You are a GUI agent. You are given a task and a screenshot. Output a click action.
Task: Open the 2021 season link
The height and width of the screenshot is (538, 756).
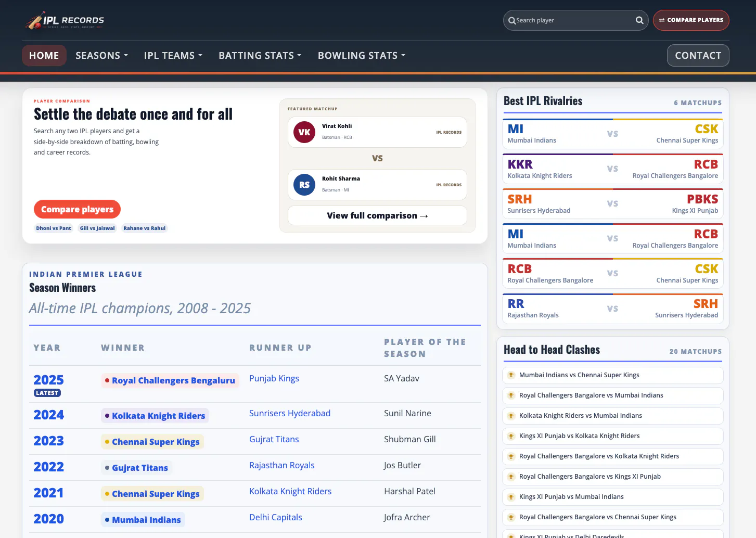[48, 493]
